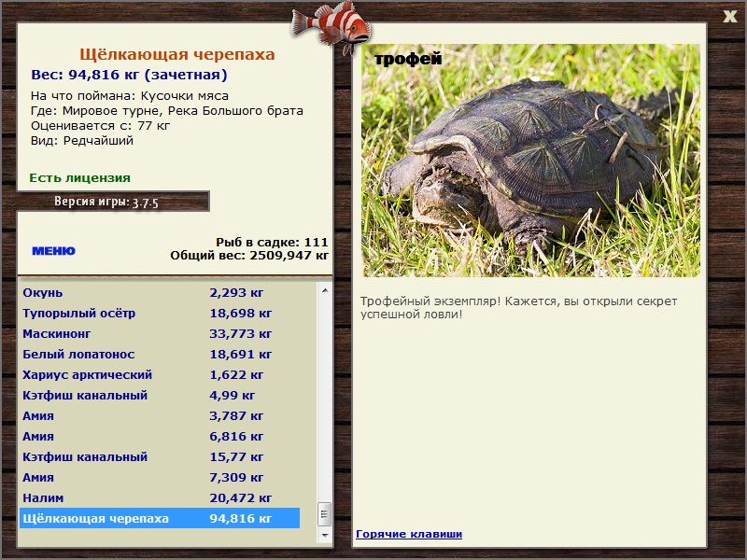The height and width of the screenshot is (560, 747).
Task: Pick the Белый лопатонос list entry
Action: [160, 355]
